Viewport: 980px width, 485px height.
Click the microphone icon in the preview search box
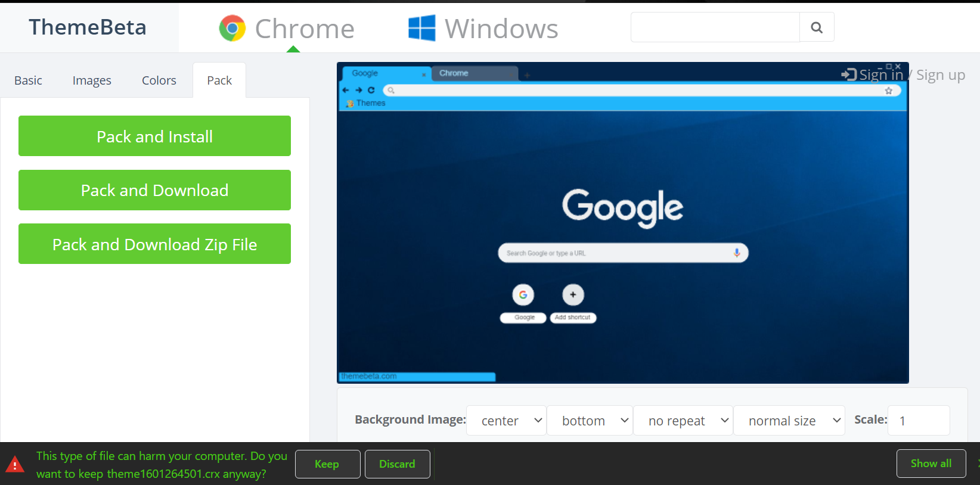tap(737, 253)
